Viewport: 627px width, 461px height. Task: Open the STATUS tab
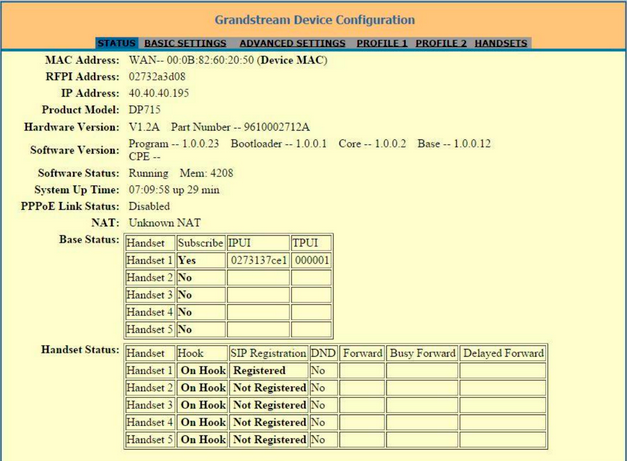(116, 43)
